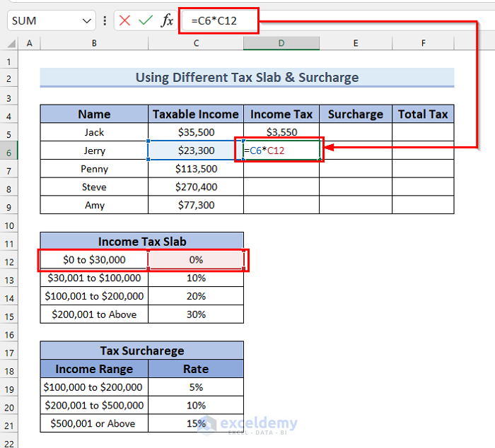Select the 'Income Tax' header cell
495x448 pixels.
click(281, 114)
